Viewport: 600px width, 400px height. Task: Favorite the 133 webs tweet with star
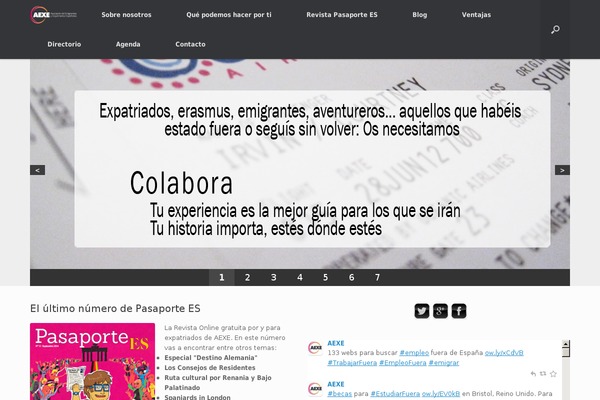pyautogui.click(x=553, y=374)
